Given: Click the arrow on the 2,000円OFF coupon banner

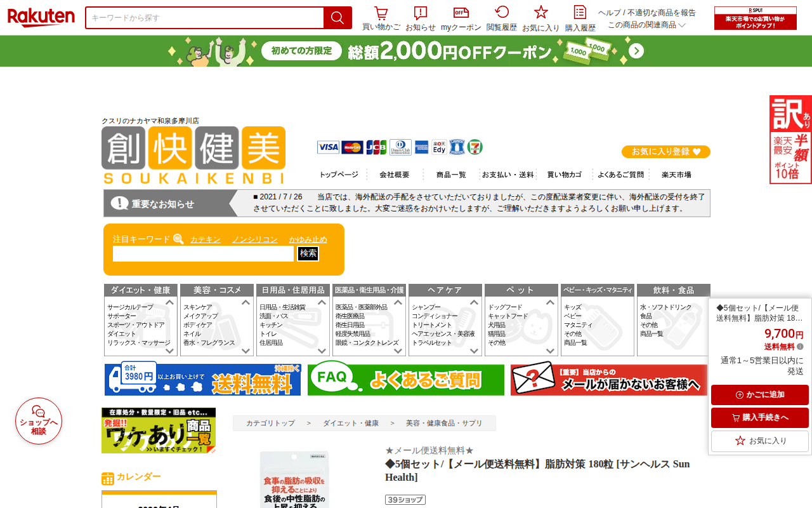Looking at the screenshot, I should point(636,51).
